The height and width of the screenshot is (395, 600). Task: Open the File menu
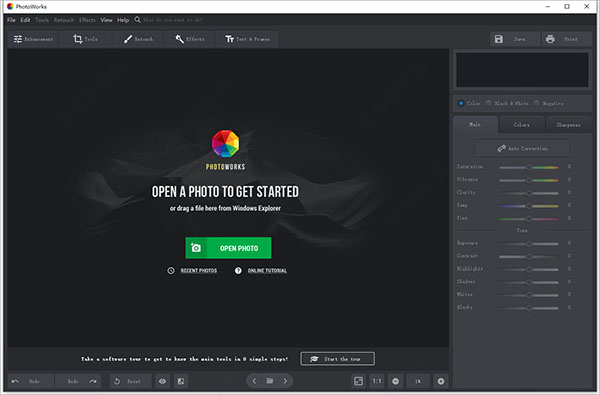click(11, 20)
